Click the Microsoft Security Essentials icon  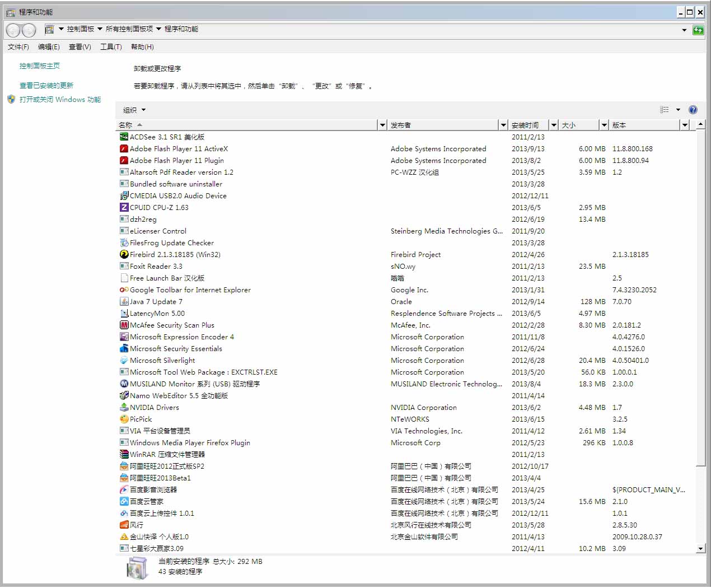pos(124,348)
